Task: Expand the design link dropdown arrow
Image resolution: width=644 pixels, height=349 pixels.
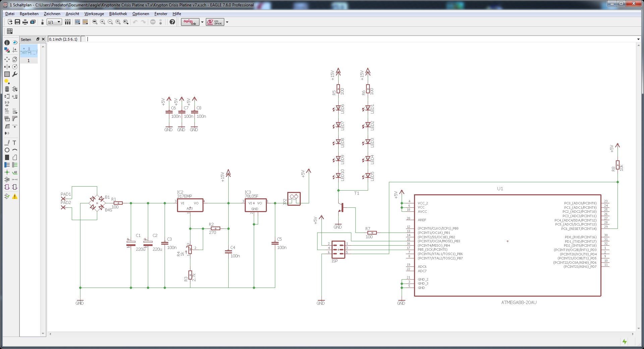Action: pos(202,22)
